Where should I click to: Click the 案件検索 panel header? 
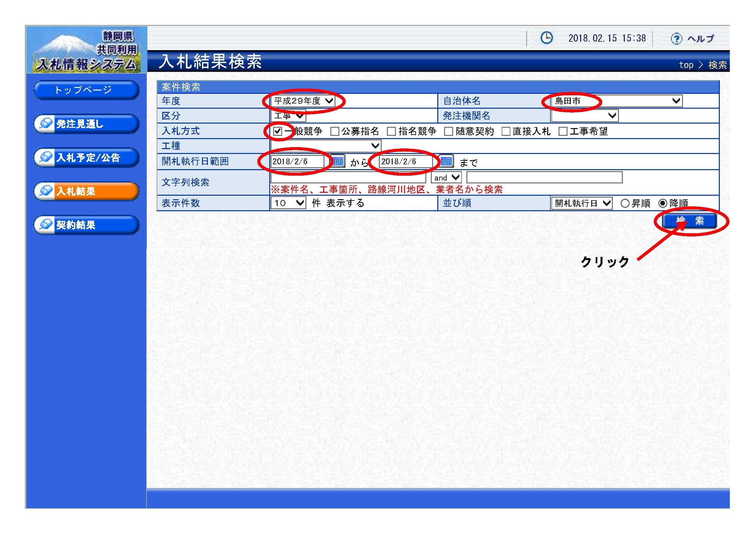[x=438, y=87]
